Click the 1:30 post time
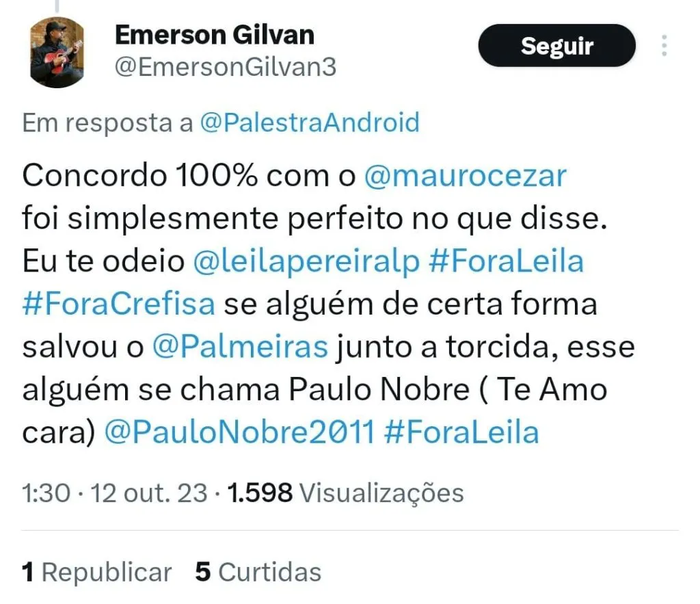Screen dimensions: 700x604 pyautogui.click(x=46, y=493)
